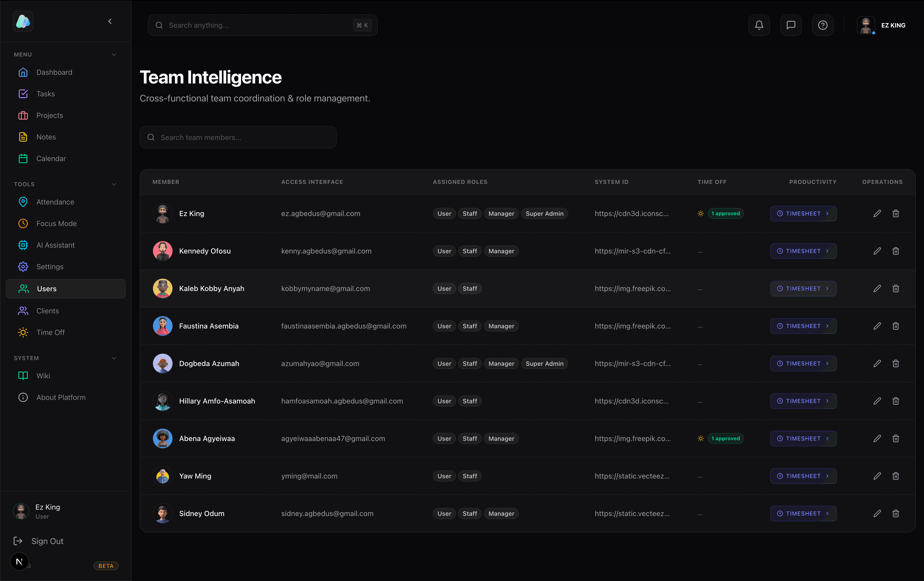Edit Ez King using the pencil icon
The width and height of the screenshot is (924, 581).
[877, 213]
